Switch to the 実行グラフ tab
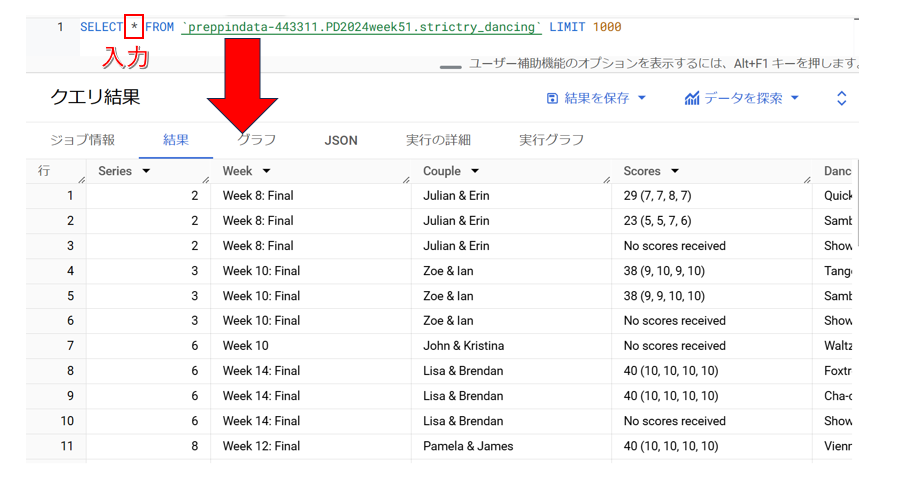 [x=551, y=140]
